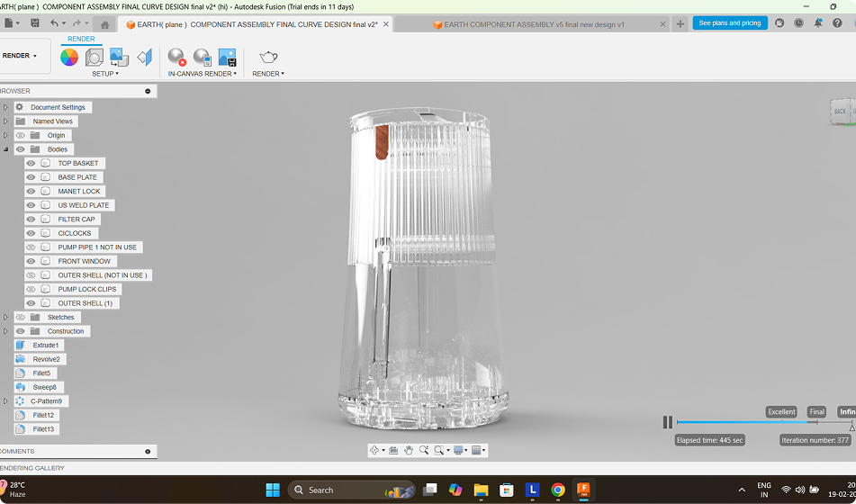856x504 pixels.
Task: Go to the Home tab icon
Action: click(104, 24)
